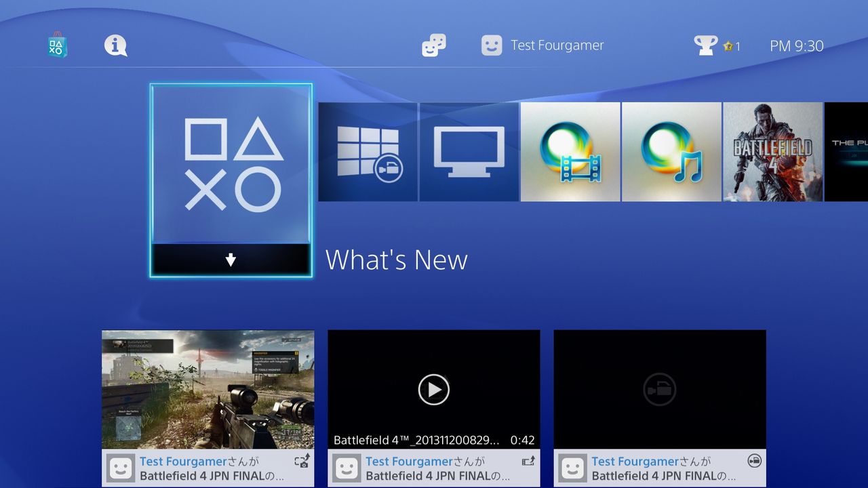868x488 pixels.
Task: Click the video share icon on second post
Action: point(528,462)
